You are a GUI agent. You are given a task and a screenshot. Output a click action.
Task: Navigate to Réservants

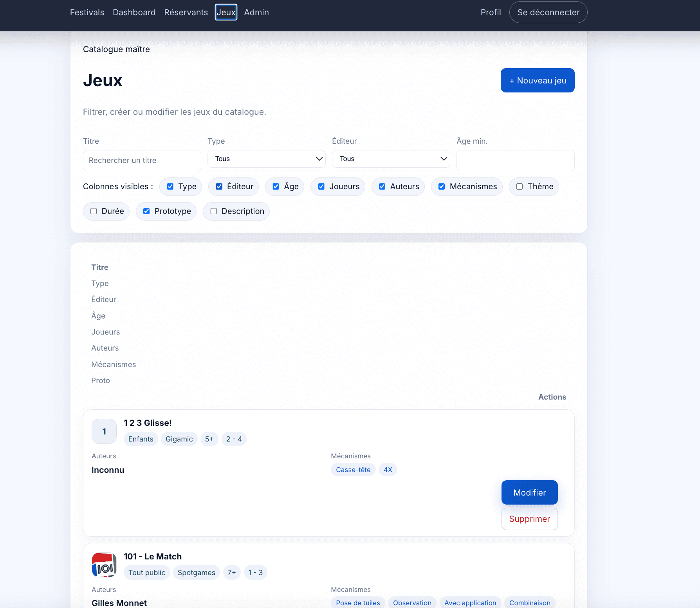click(186, 12)
